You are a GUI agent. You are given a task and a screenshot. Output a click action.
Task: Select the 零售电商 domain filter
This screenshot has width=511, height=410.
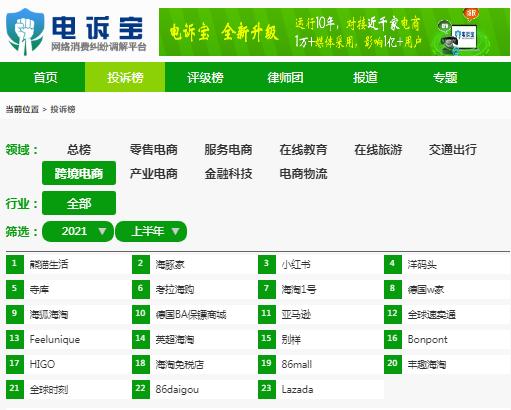coord(154,150)
